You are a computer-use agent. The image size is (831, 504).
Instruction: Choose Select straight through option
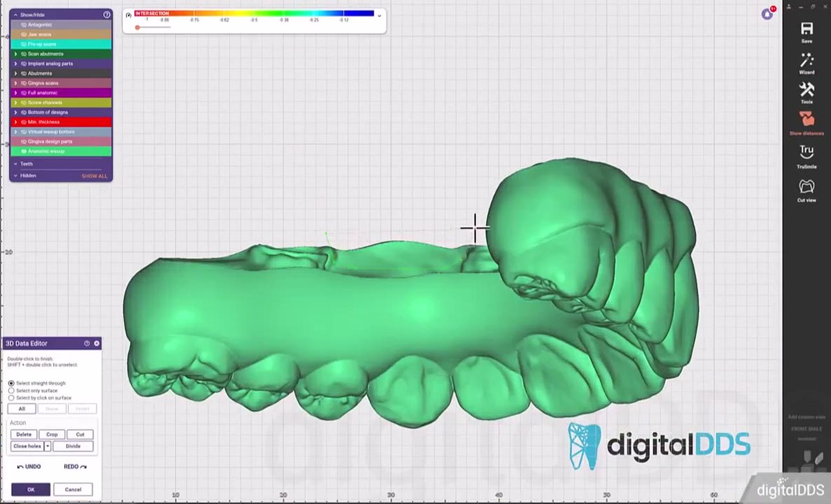point(11,383)
